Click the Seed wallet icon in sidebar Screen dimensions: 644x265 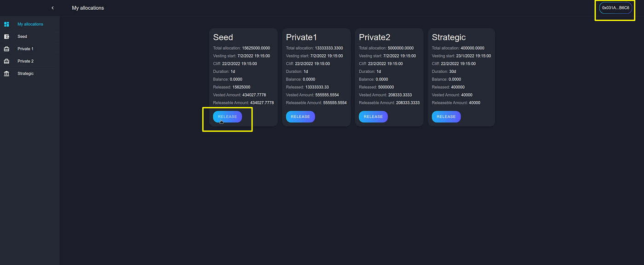(6, 36)
